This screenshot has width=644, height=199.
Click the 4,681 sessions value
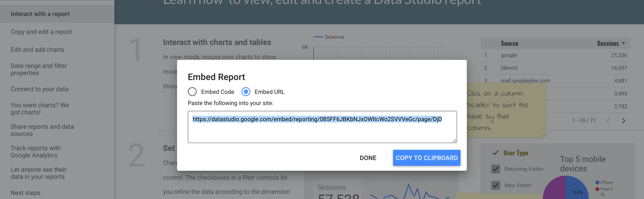[620, 81]
